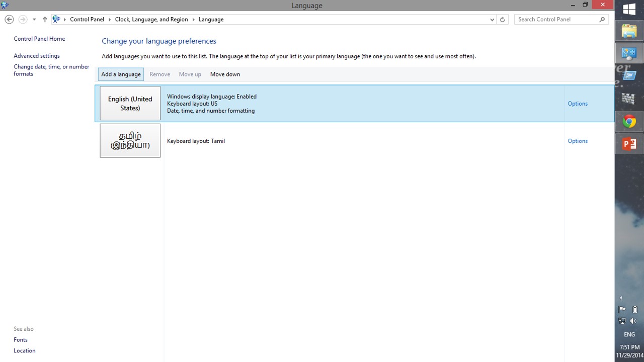Viewport: 644px width, 362px height.
Task: Open Advanced settings in the sidebar
Action: coord(37,56)
